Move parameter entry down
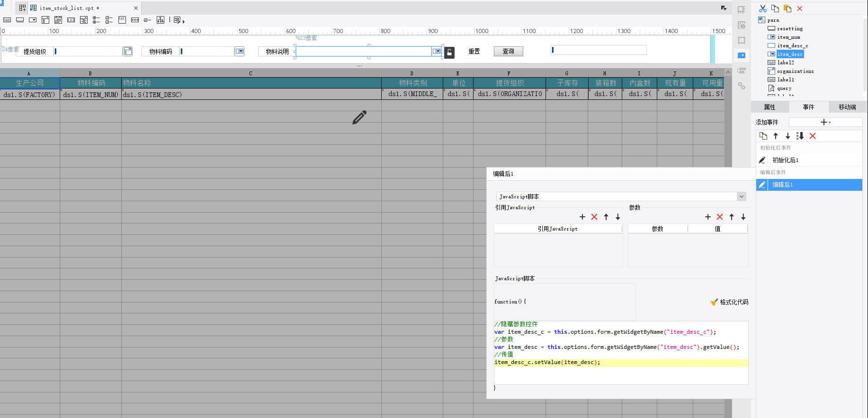This screenshot has width=868, height=418. pyautogui.click(x=743, y=217)
